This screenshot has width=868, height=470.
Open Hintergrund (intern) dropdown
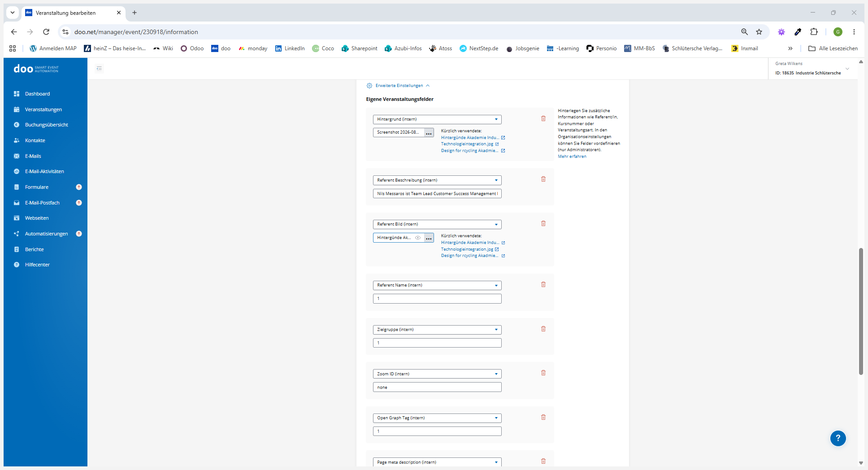[x=437, y=119]
